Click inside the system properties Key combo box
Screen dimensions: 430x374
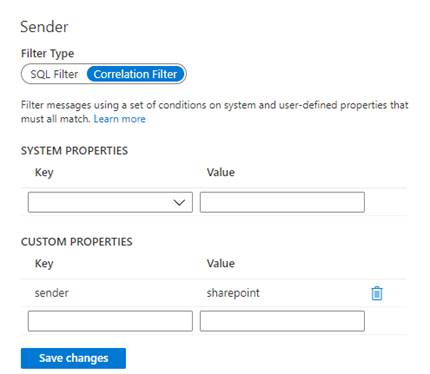coord(110,202)
